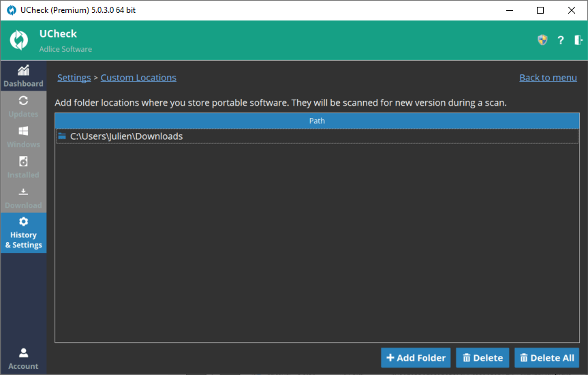Show the Installed software list

(x=23, y=167)
